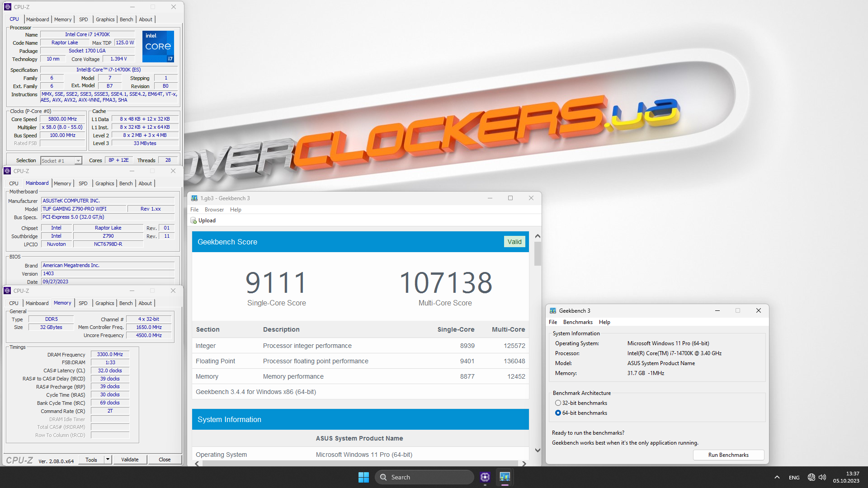Click the Core Speed value 5800.00 MHz

pos(63,119)
